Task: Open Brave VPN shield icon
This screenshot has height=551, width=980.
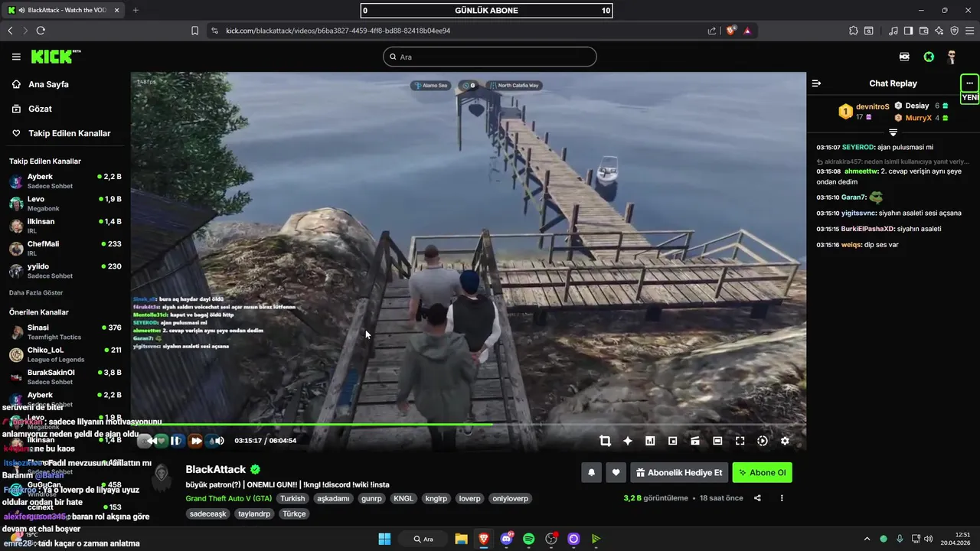Action: [x=954, y=31]
